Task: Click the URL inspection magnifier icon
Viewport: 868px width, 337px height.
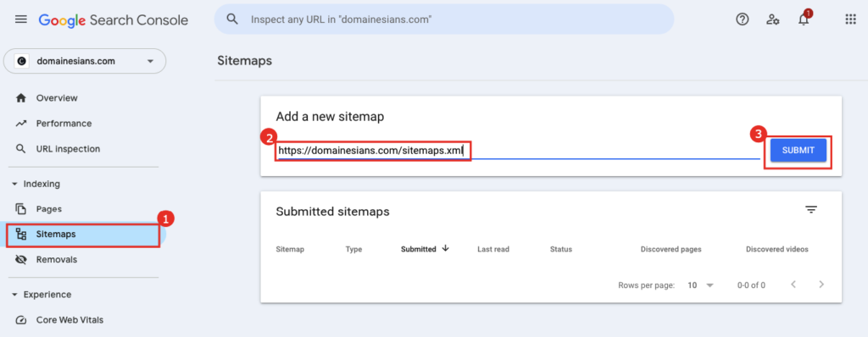Action: pos(21,149)
